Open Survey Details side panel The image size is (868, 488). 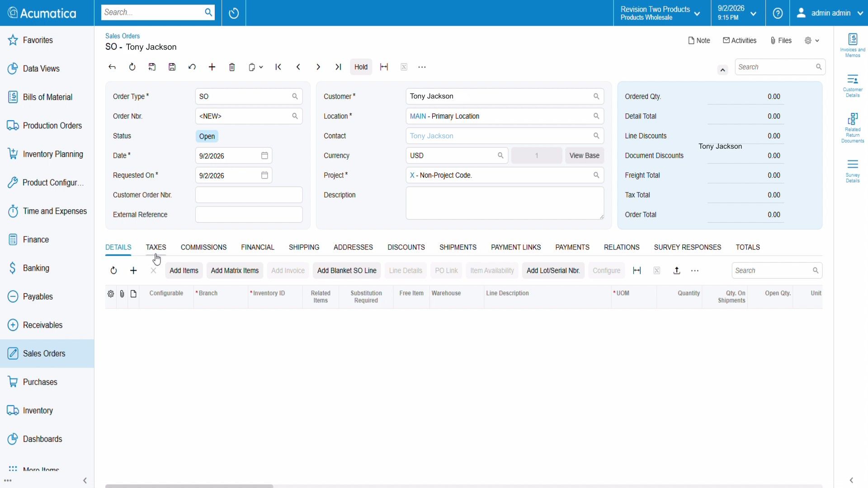[853, 171]
